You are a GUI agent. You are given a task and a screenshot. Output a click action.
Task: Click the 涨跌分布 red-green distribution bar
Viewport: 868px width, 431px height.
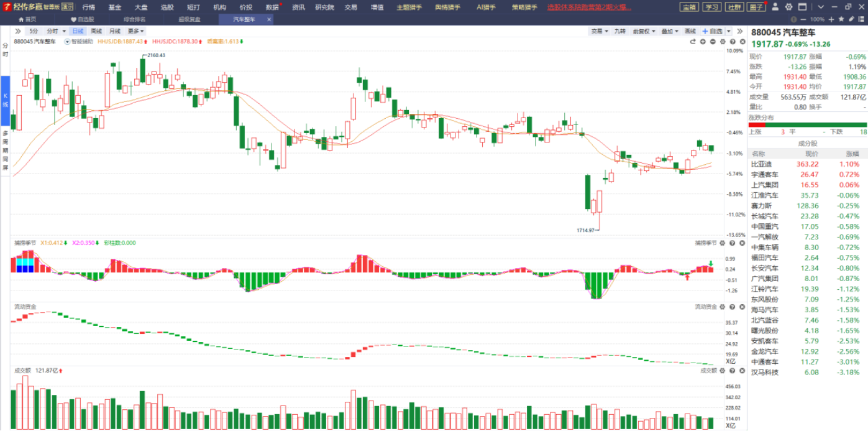(808, 124)
